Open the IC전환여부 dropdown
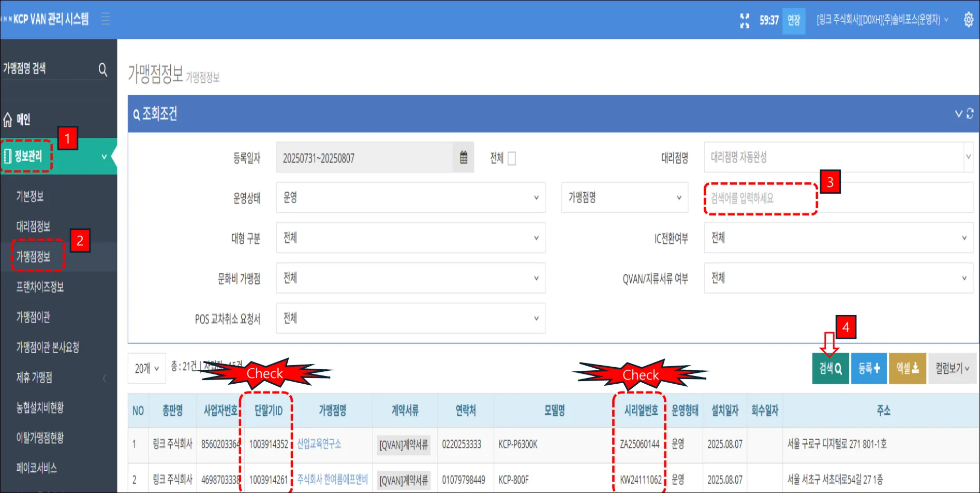 pos(838,238)
